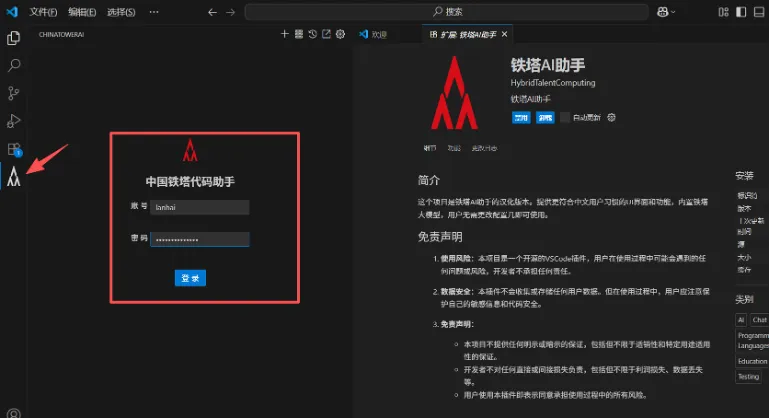
Task: Click the Chat category tag
Action: 759,320
